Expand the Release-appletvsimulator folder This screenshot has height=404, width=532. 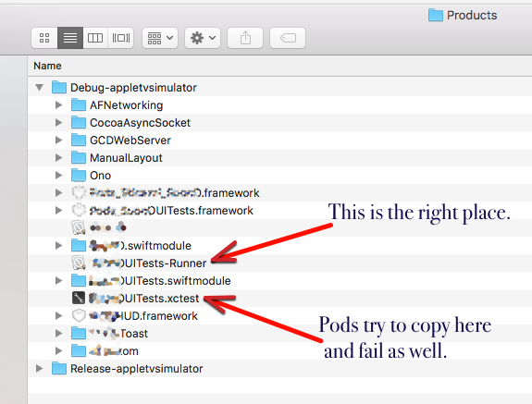(40, 369)
